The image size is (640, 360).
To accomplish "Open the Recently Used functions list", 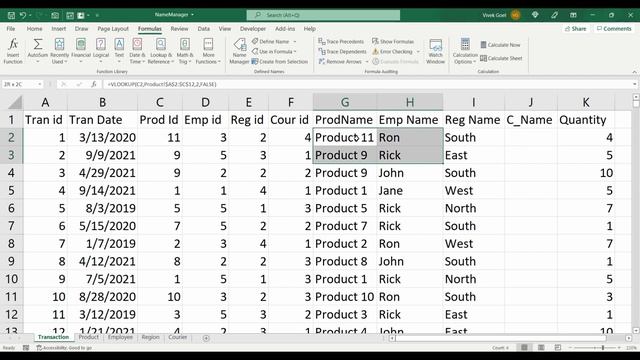I will pos(60,51).
